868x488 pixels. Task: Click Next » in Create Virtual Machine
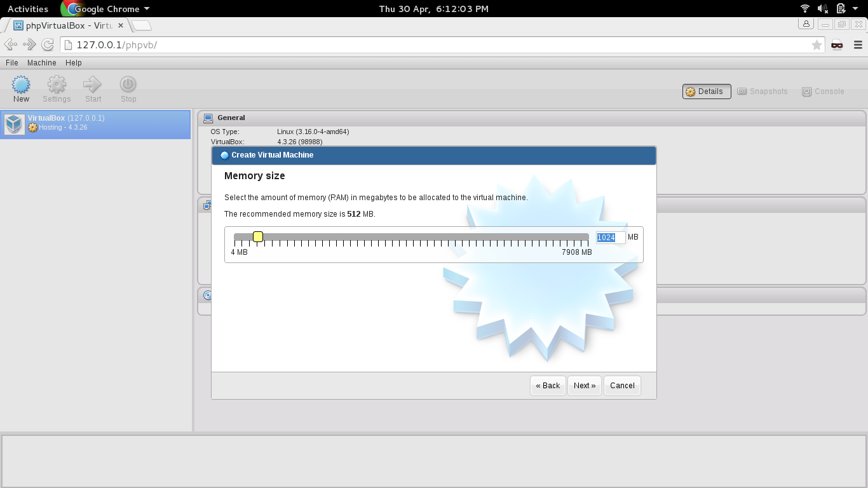tap(585, 386)
